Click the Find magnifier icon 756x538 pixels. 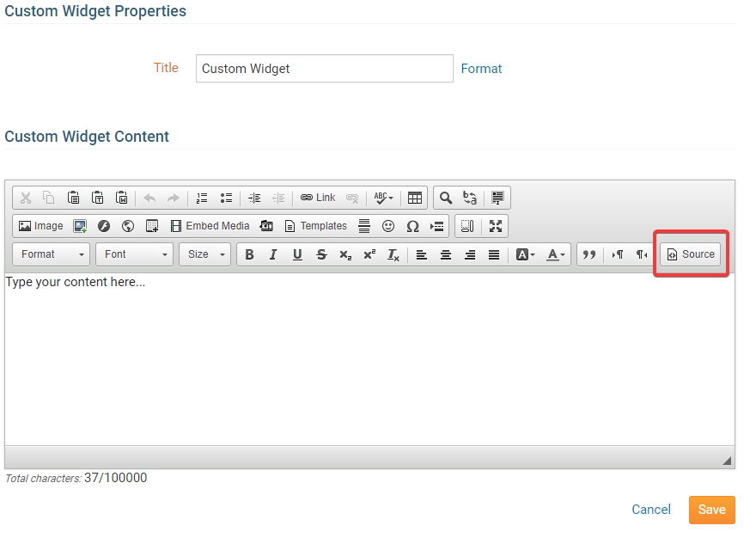tap(446, 198)
